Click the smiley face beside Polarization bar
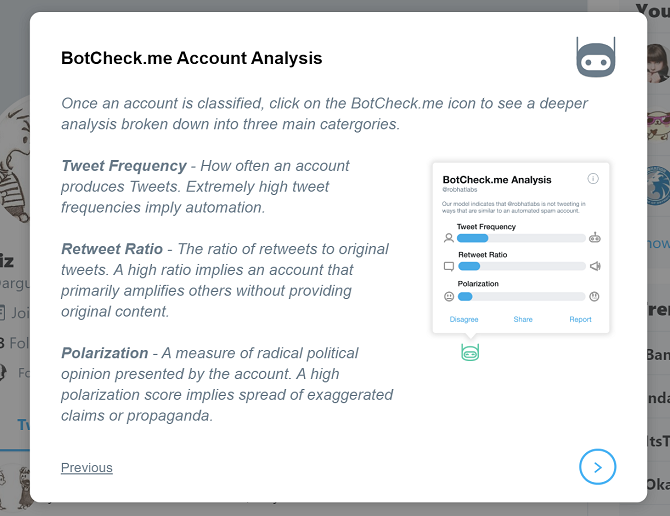 (448, 296)
